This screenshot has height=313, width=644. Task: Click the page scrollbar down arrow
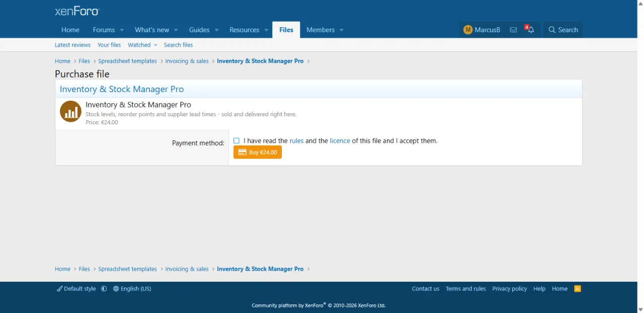640,309
